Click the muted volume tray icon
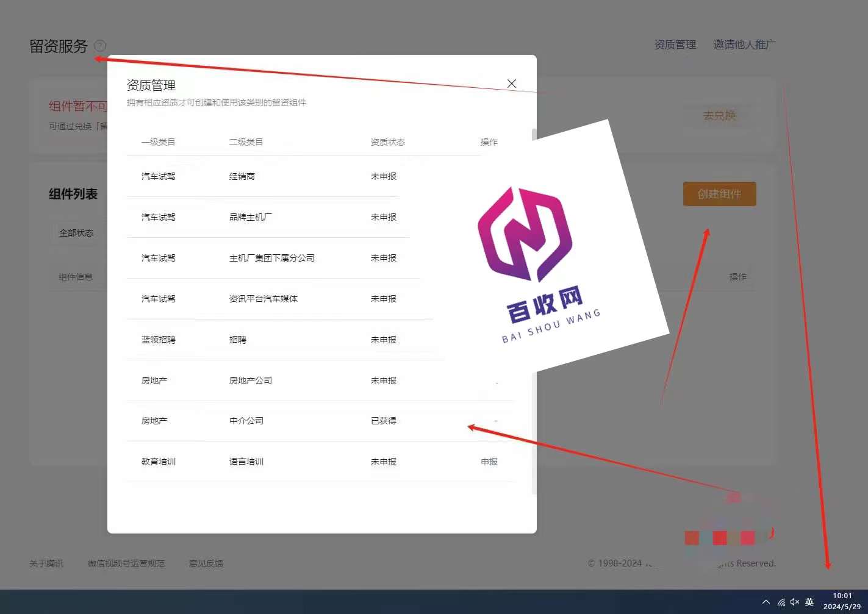 (795, 602)
